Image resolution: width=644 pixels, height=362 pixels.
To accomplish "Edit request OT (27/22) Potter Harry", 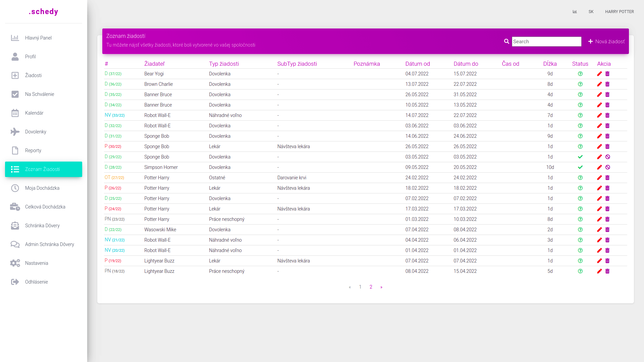I will (599, 178).
